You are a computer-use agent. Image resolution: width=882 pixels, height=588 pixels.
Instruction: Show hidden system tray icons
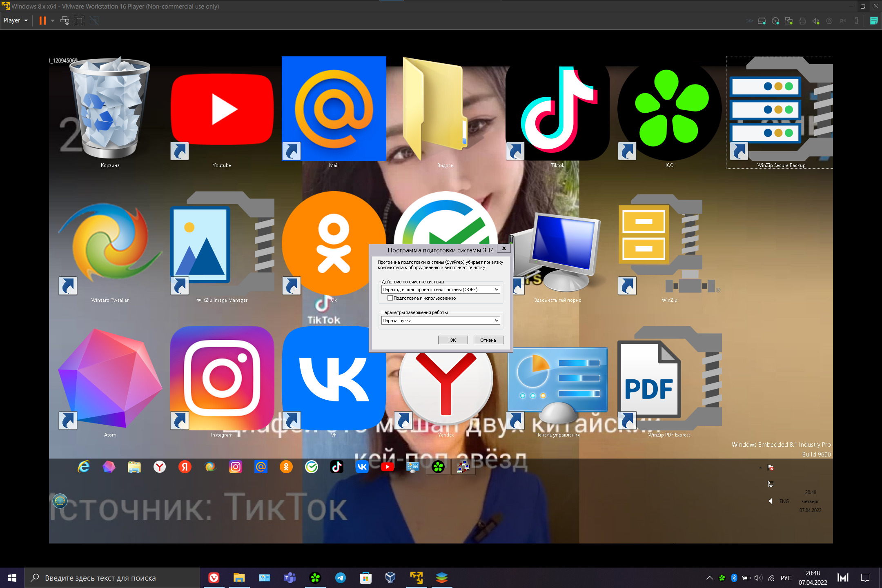pyautogui.click(x=709, y=578)
